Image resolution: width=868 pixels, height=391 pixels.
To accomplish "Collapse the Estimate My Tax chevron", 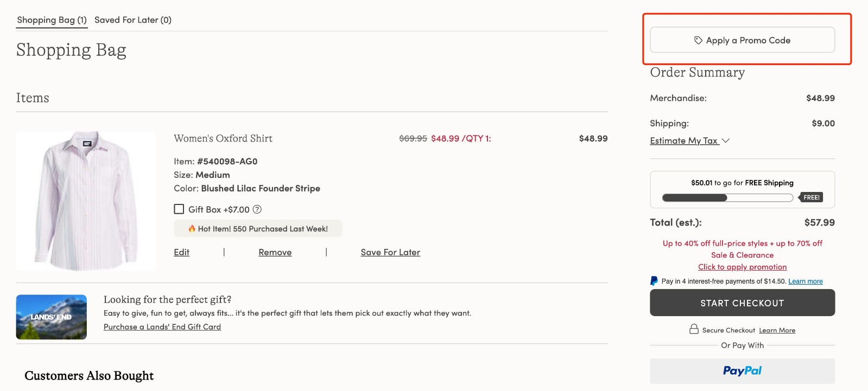I will pos(726,140).
